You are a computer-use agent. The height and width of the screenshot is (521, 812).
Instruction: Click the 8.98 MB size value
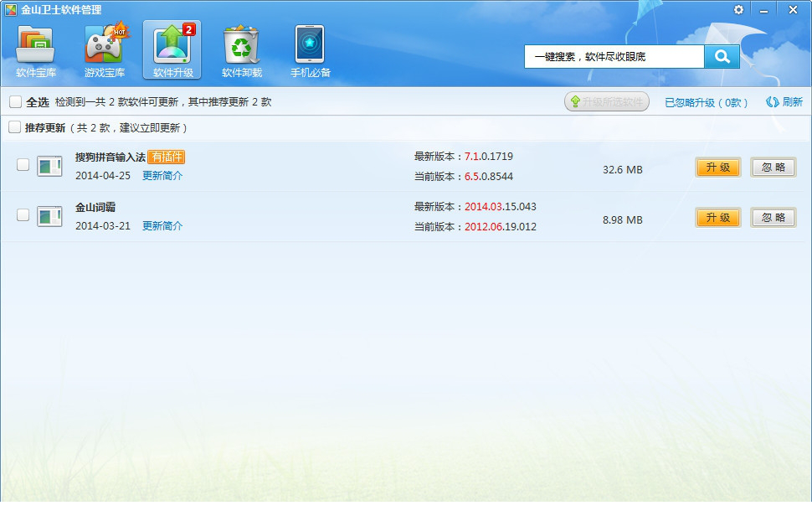click(x=623, y=219)
